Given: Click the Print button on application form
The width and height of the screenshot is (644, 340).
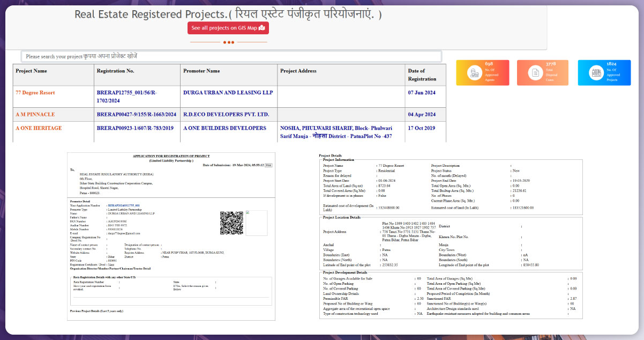Looking at the screenshot, I should (269, 165).
